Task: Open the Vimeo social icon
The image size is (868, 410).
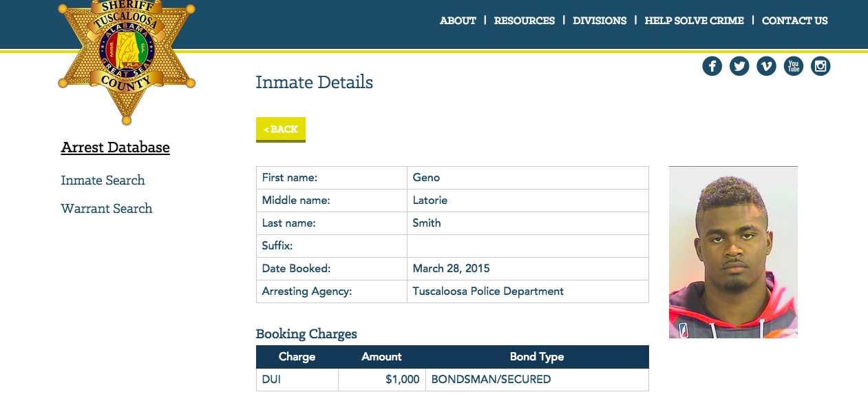Action: (766, 66)
